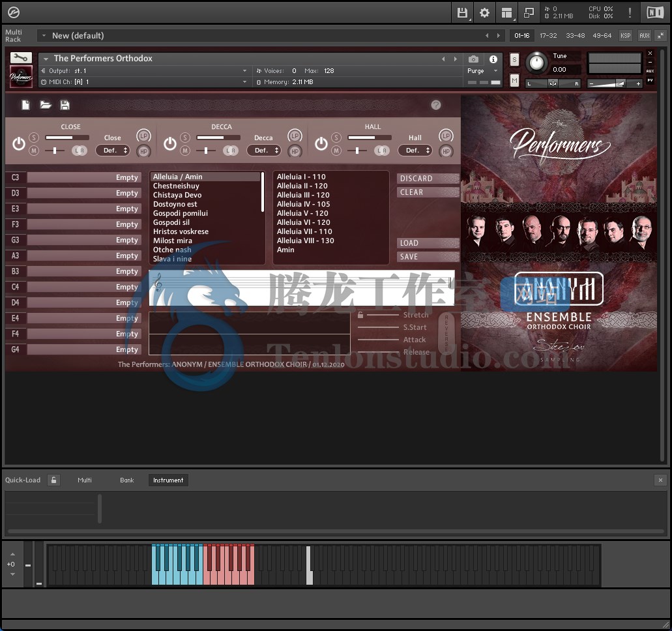Open the DECCA Def. output dropdown

(264, 151)
